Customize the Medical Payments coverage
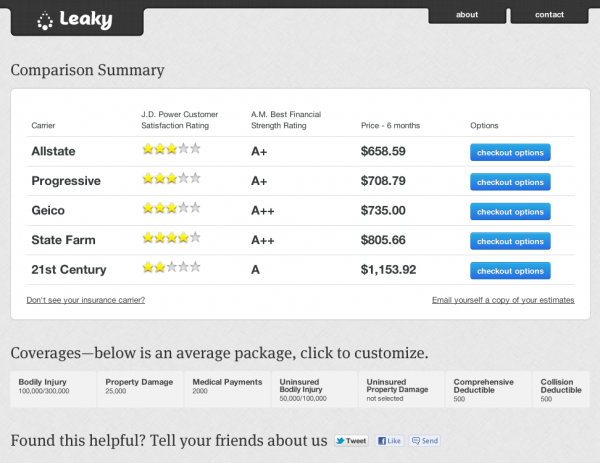This screenshot has width=600, height=463. click(228, 389)
